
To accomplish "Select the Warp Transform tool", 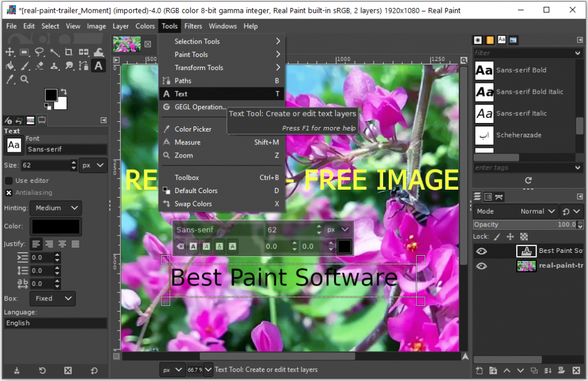I will pyautogui.click(x=99, y=52).
